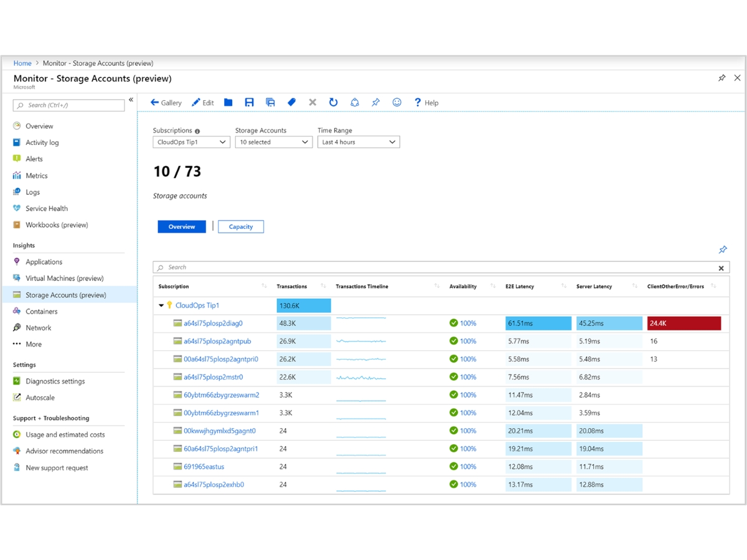Open Diagnostics settings
The image size is (747, 560).
tap(55, 381)
